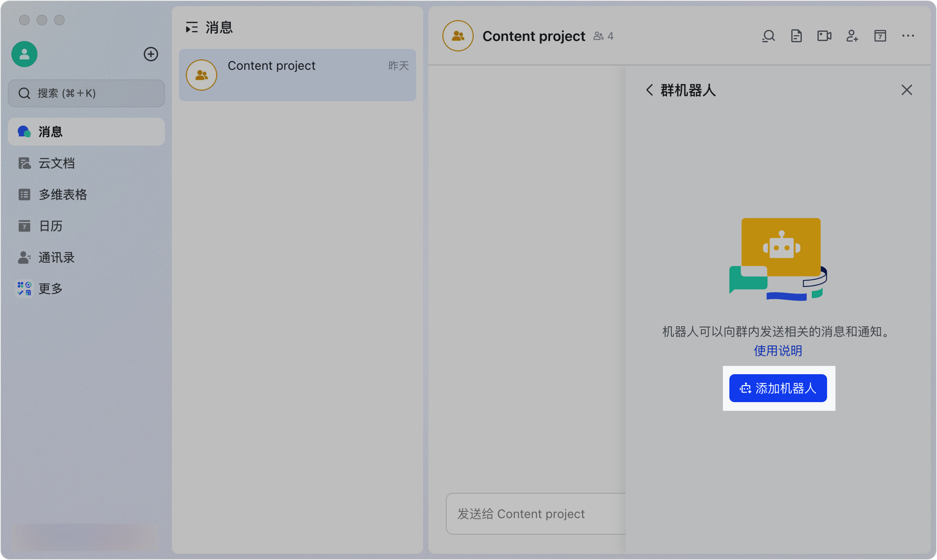The width and height of the screenshot is (937, 560).
Task: Click the plus create icon near avatar
Action: click(x=151, y=54)
